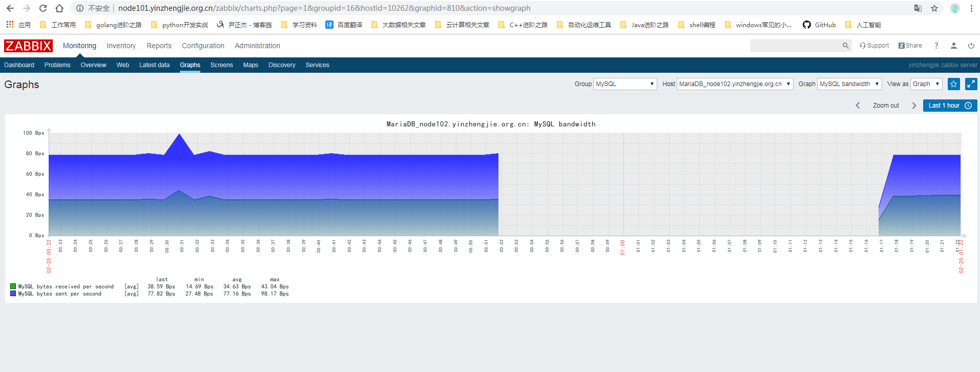Open the Overview submenu

click(93, 65)
